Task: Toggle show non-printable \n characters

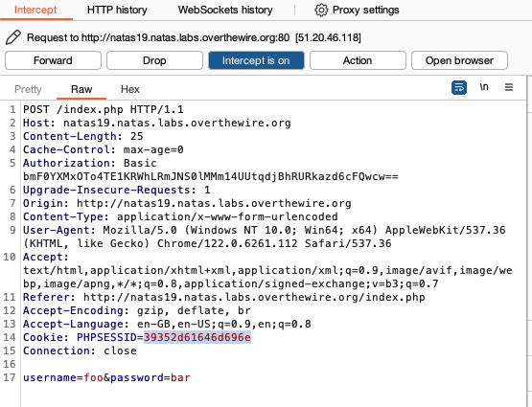Action: 484,87
